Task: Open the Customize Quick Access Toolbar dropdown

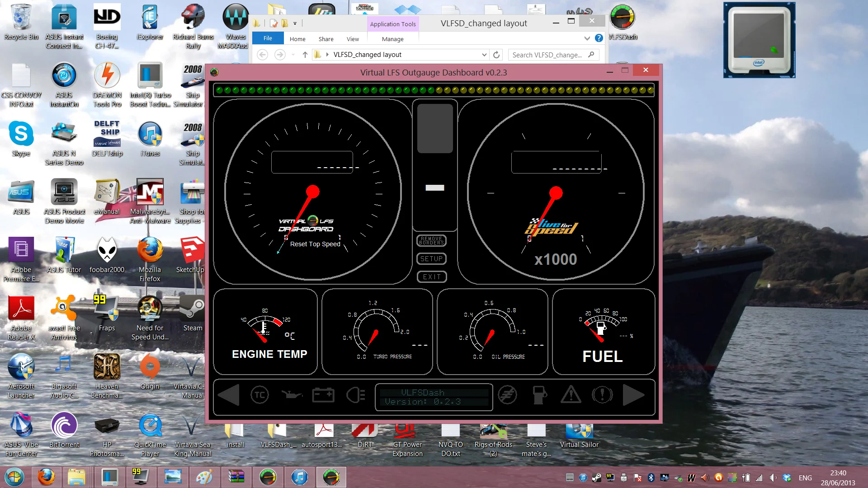Action: [x=295, y=23]
